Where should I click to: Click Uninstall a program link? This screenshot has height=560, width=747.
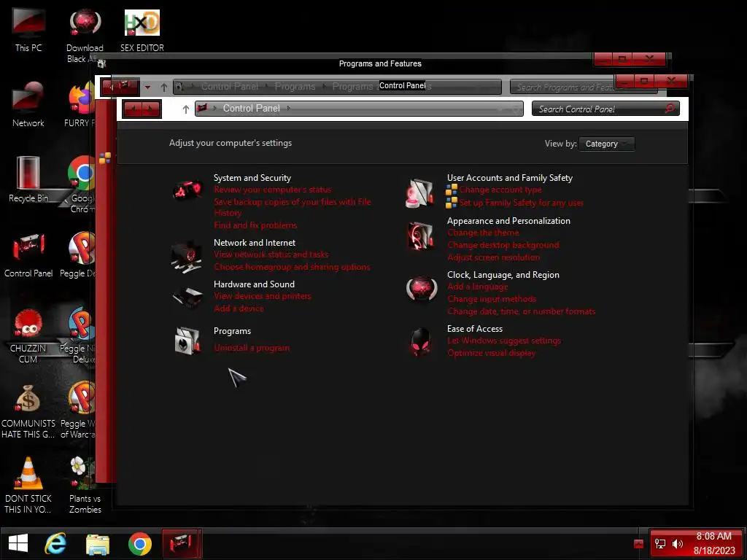(x=252, y=348)
